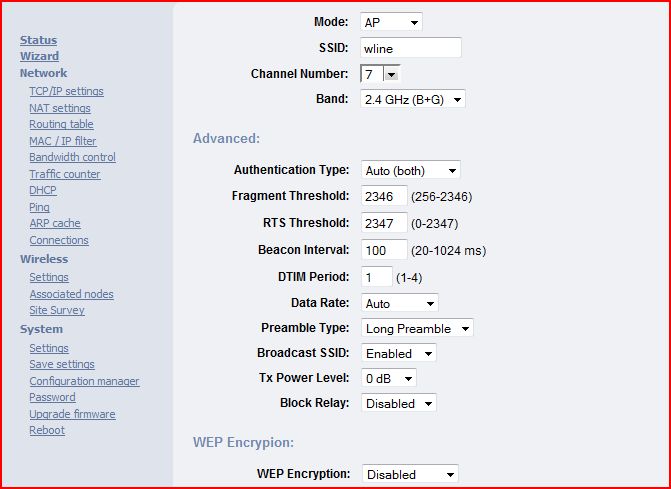Open the MAC / IP filter page

(x=62, y=141)
